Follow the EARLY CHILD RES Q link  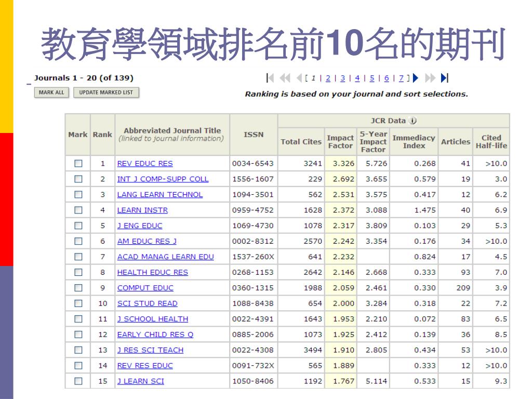pyautogui.click(x=155, y=335)
